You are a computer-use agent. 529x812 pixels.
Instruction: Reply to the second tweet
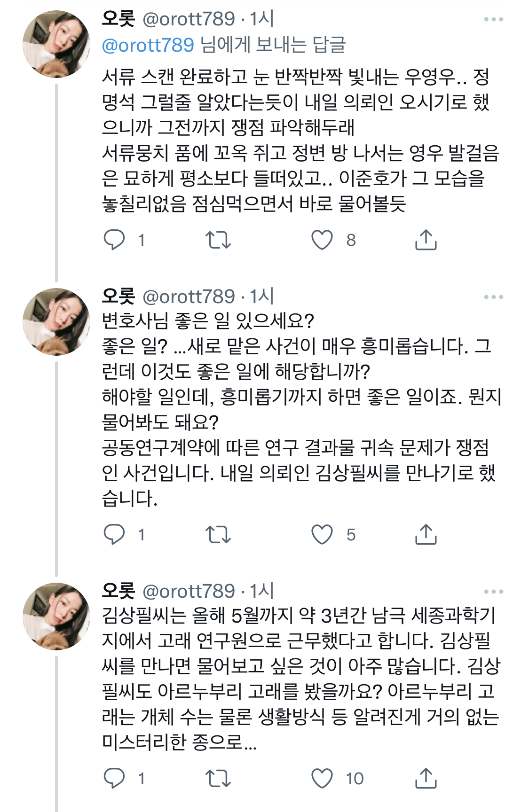[x=114, y=535]
